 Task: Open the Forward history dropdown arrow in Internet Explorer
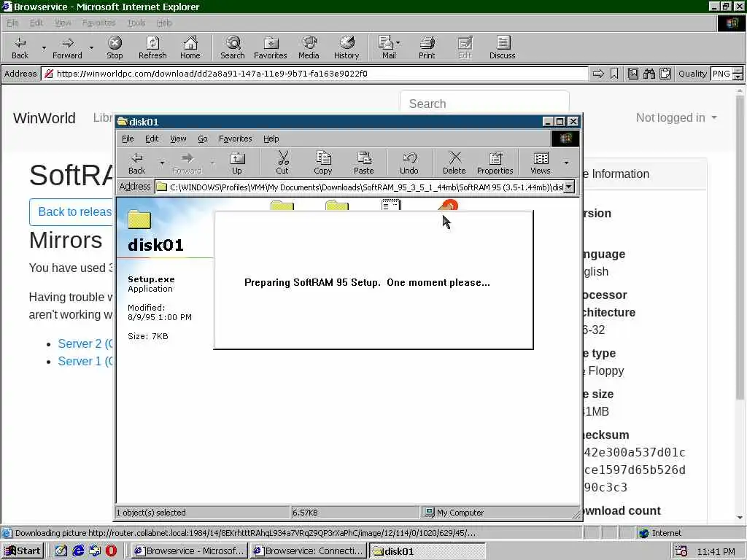[91, 48]
